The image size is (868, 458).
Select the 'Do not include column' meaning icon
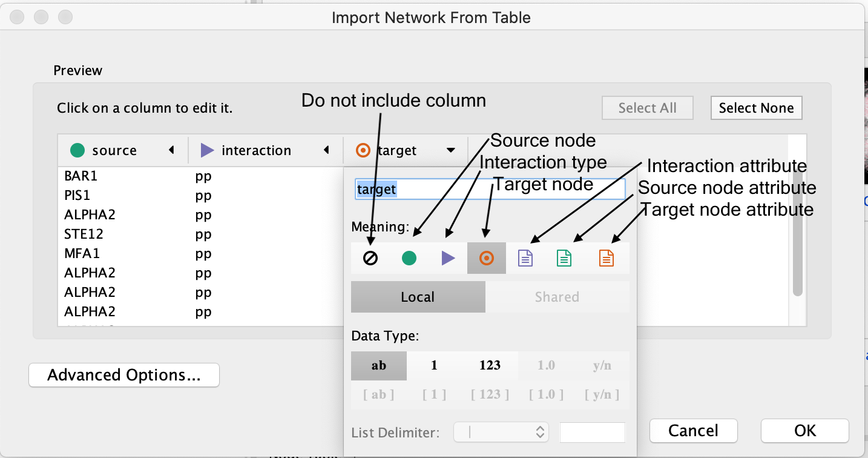370,259
